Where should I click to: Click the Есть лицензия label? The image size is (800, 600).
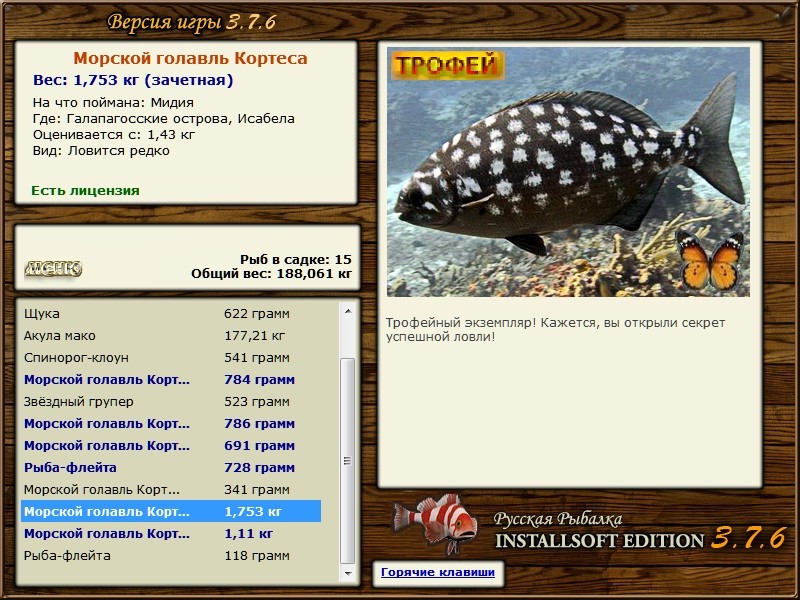point(85,190)
